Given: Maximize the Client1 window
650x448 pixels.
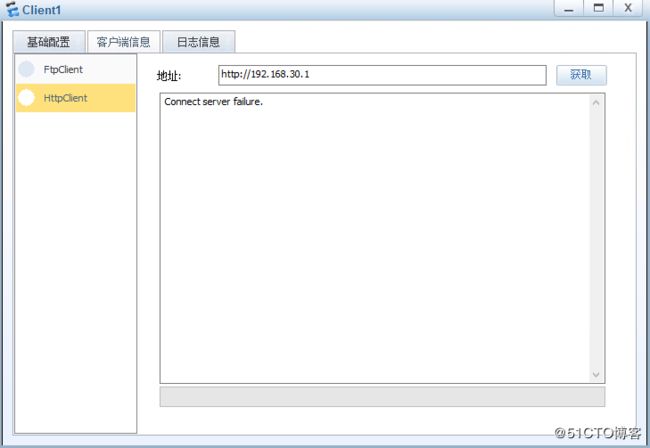Looking at the screenshot, I should (598, 8).
